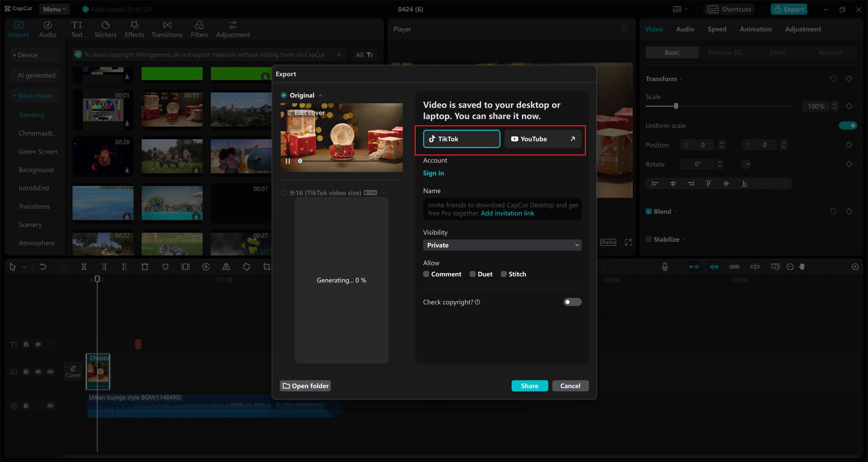
Task: Enable the Stitch checkbox
Action: point(504,274)
